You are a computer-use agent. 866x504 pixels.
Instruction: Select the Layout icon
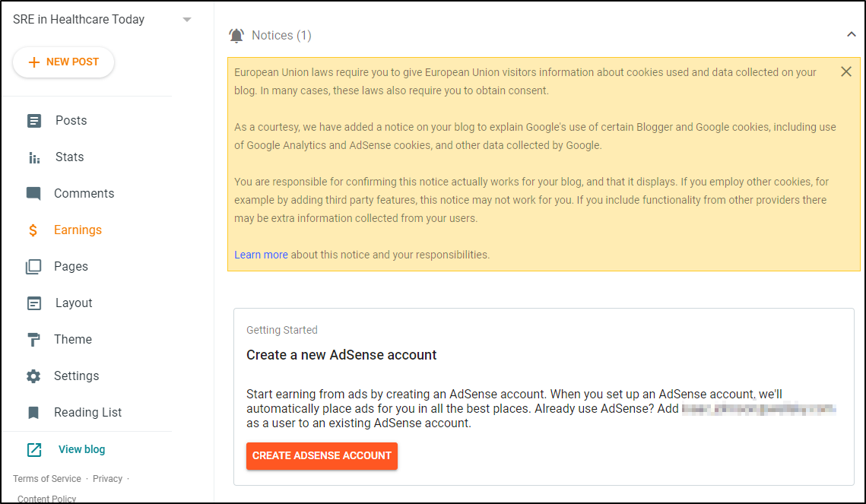[x=33, y=303]
